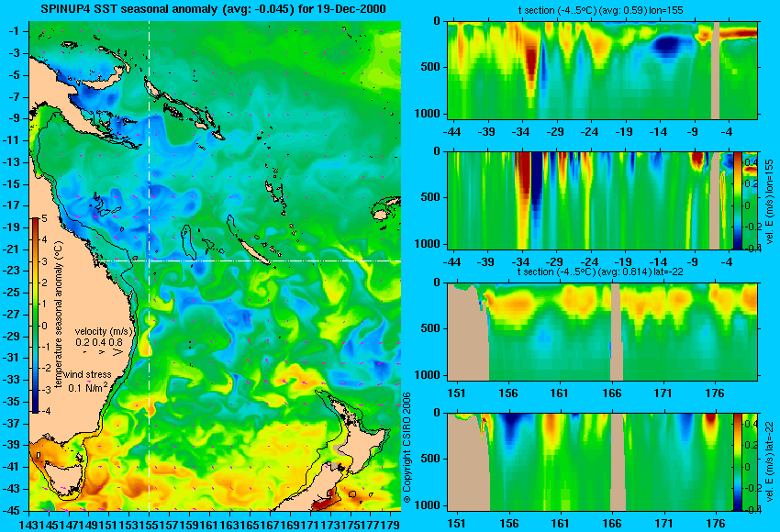Click the '5' tick on the temperature color bar
Image resolution: width=780 pixels, height=532 pixels.
45,218
